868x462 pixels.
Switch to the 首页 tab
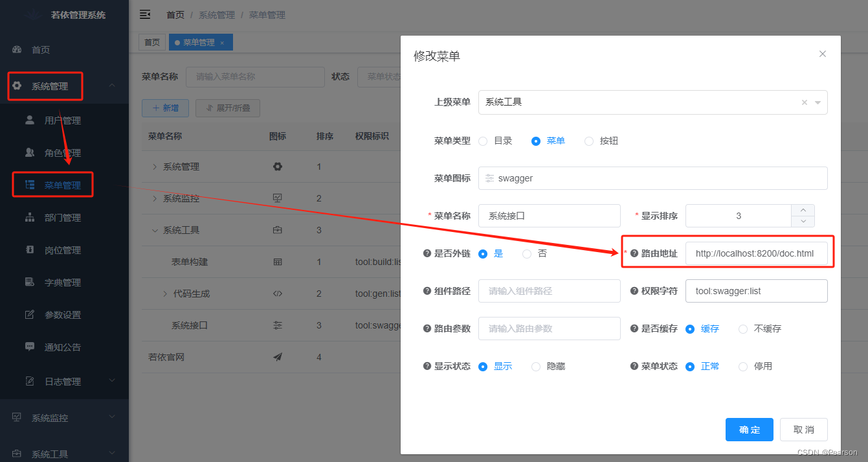tap(151, 41)
